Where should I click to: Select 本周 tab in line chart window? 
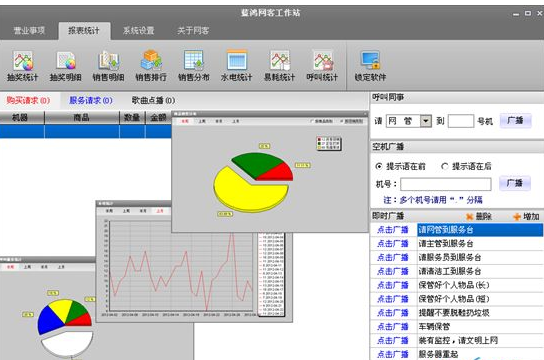click(109, 211)
